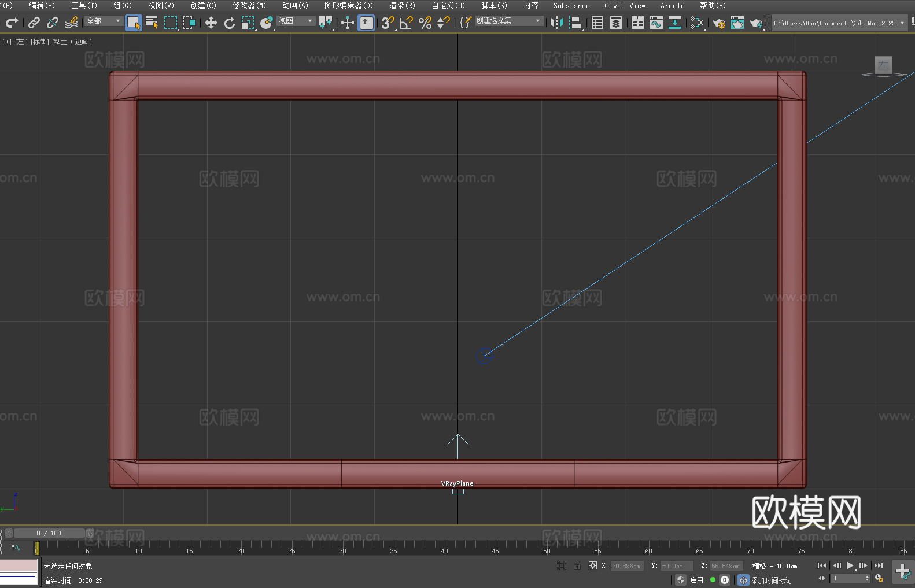Image resolution: width=915 pixels, height=588 pixels.
Task: Select the Unlink selection icon
Action: [x=53, y=23]
